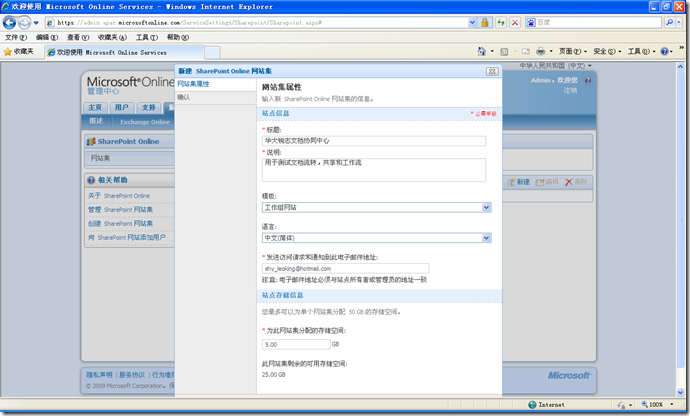Open 概述 sub-navigation item
The height and width of the screenshot is (416, 690).
96,121
